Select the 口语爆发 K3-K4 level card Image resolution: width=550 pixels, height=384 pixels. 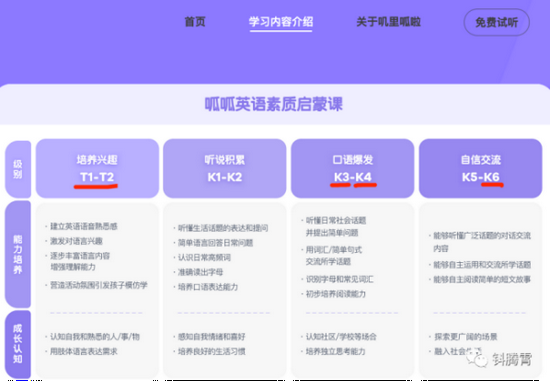[353, 168]
